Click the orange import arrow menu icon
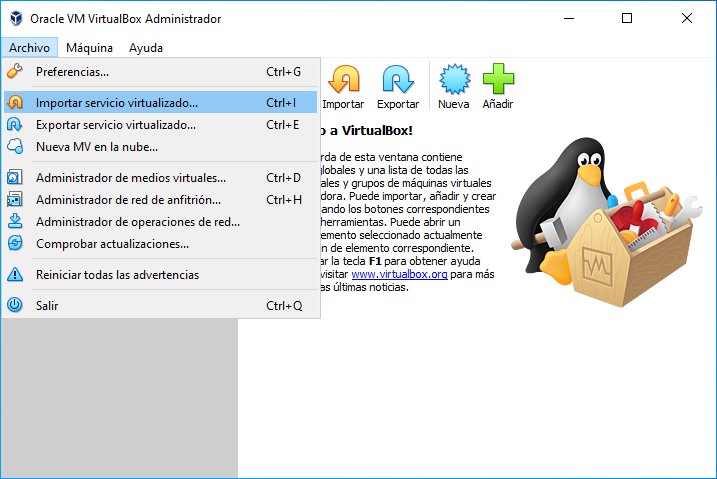This screenshot has width=717, height=479. (15, 102)
